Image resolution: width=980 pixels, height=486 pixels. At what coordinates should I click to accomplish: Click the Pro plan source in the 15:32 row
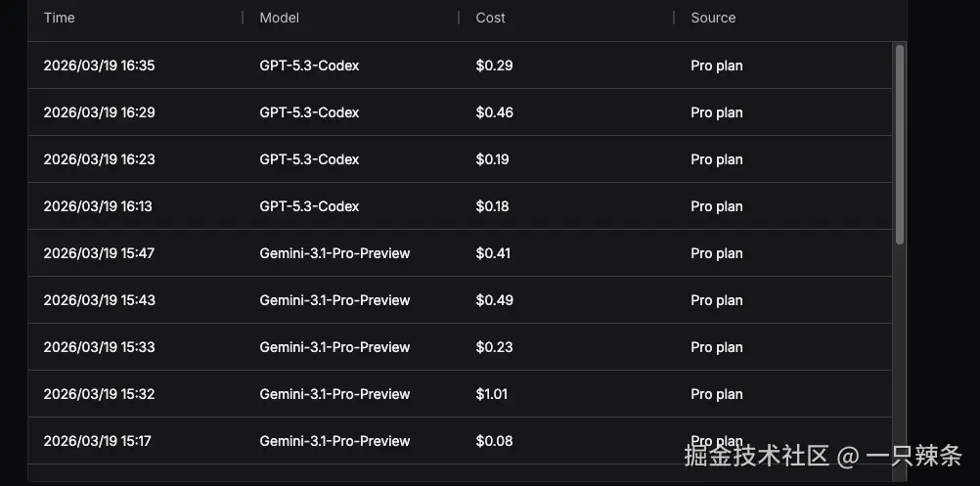point(716,394)
